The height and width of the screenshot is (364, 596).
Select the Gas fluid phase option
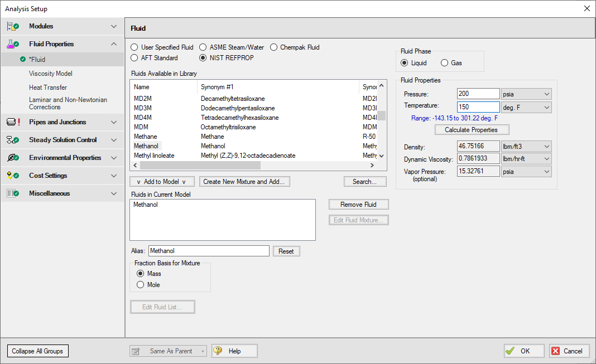click(x=445, y=63)
